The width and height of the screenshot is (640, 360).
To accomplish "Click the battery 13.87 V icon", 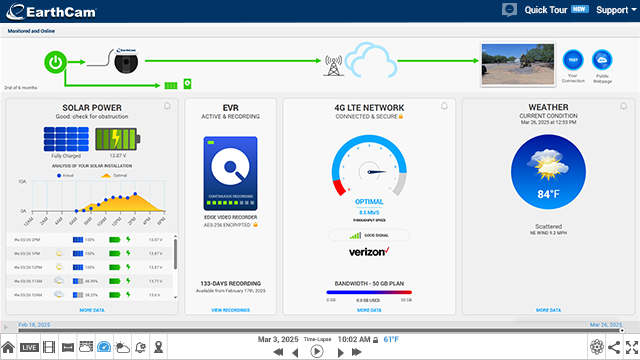I will 118,139.
